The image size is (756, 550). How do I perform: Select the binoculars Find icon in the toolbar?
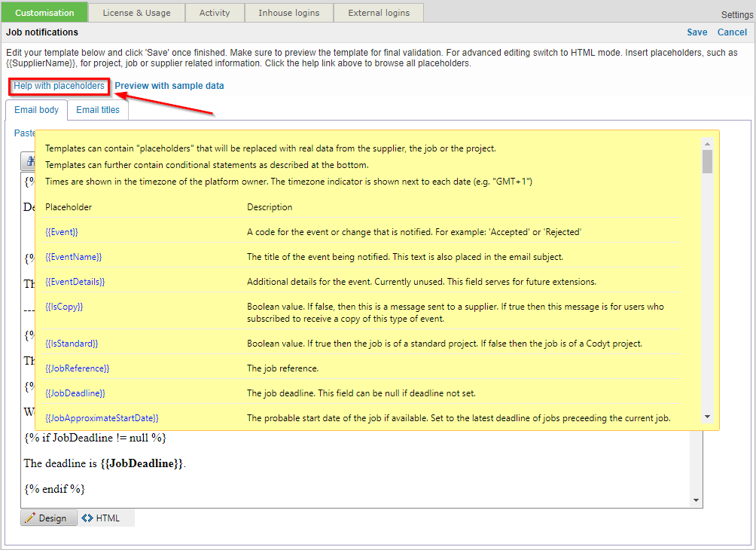click(30, 161)
